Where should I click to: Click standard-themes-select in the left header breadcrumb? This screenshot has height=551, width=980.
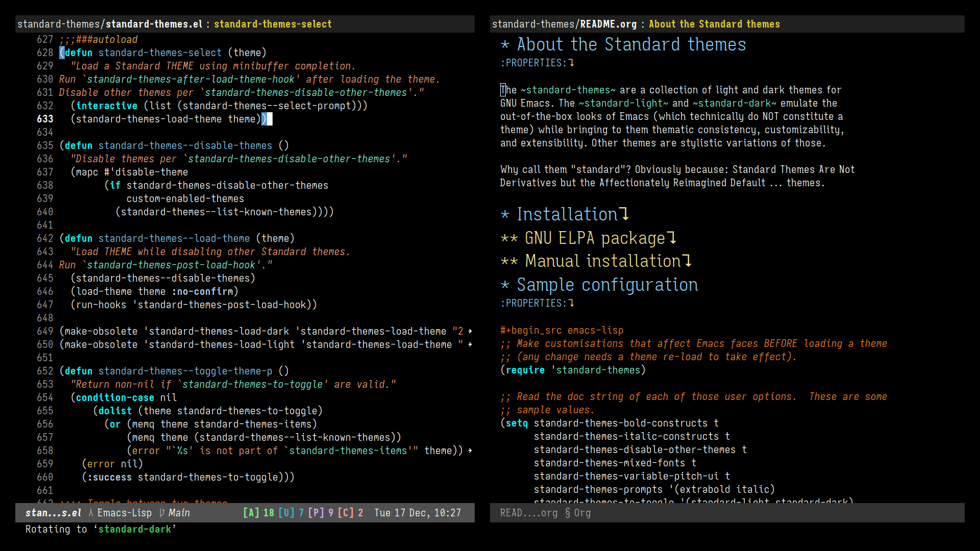click(273, 24)
